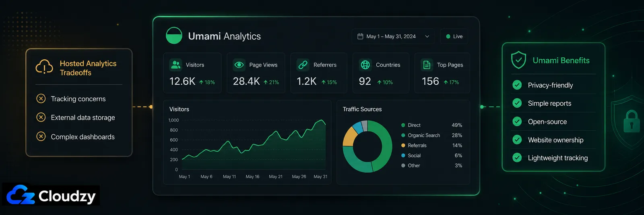Click the Cloudzy brand name

pos(67,196)
